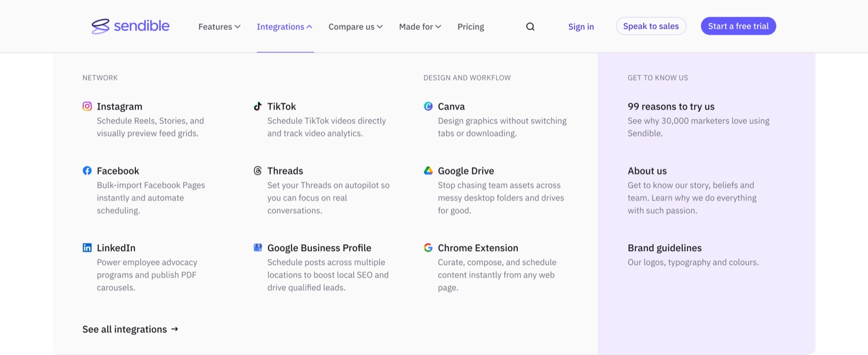
Task: Expand the Compare us dropdown
Action: (355, 27)
